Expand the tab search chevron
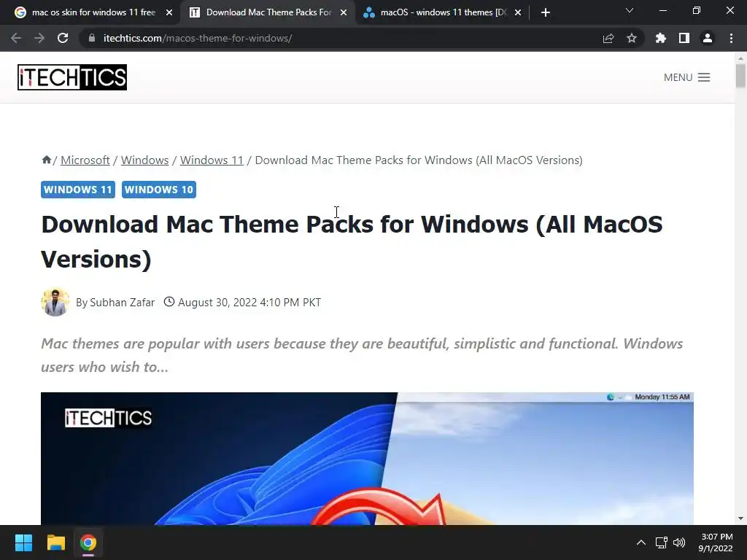The width and height of the screenshot is (747, 560). tap(630, 10)
